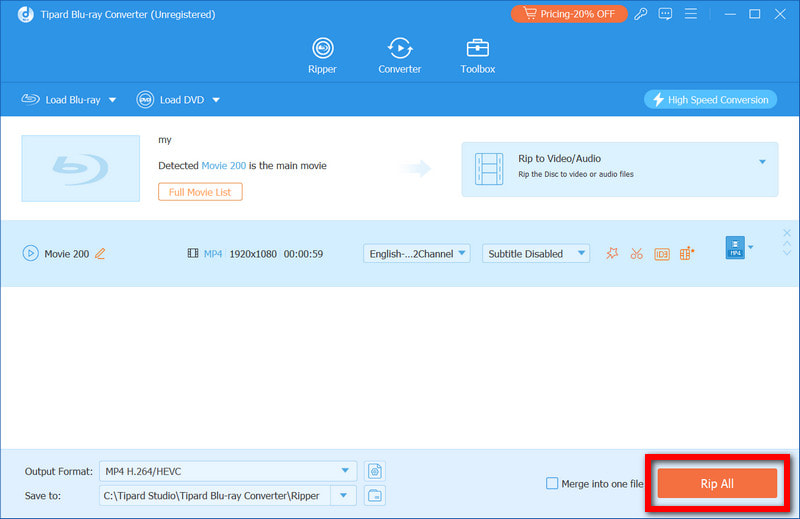Click the film strip Rip to Video icon
The height and width of the screenshot is (519, 800).
tap(489, 169)
